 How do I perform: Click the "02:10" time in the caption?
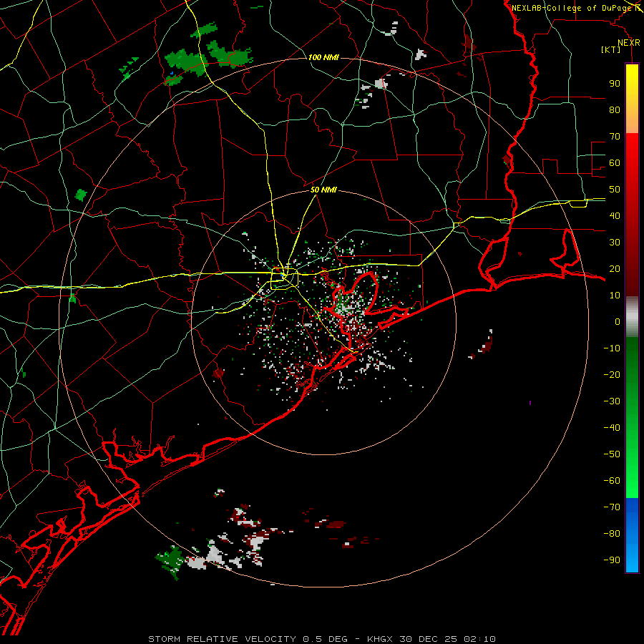[x=479, y=639]
